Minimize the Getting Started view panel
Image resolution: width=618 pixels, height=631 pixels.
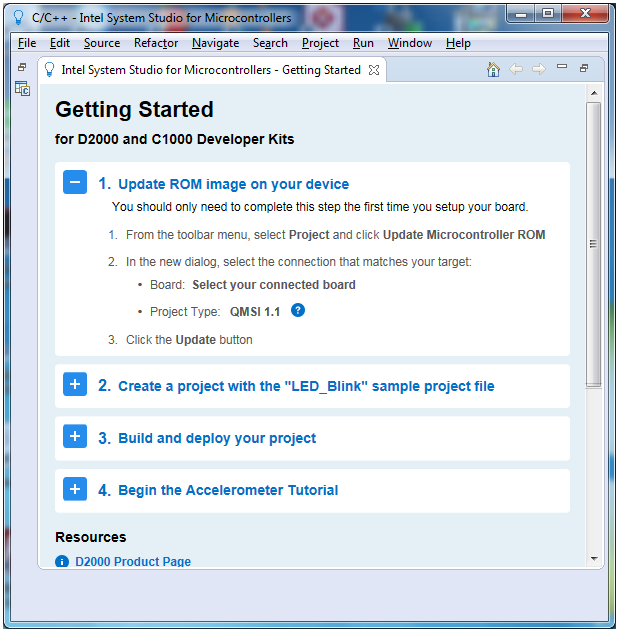tap(562, 66)
